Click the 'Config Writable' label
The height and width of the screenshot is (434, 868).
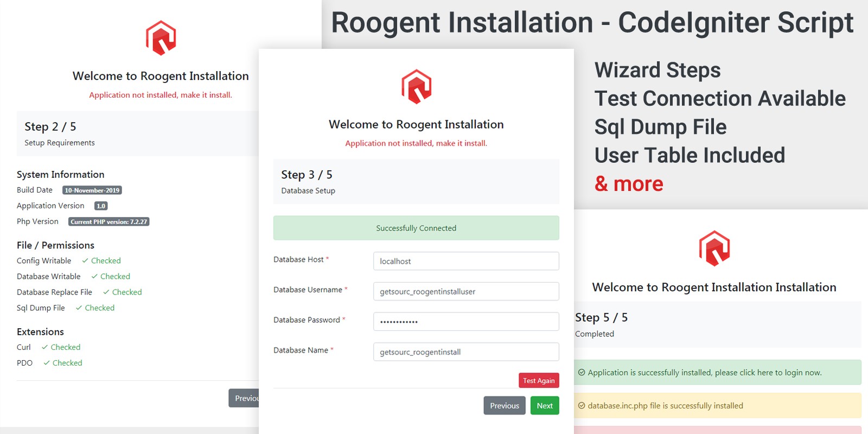[44, 261]
